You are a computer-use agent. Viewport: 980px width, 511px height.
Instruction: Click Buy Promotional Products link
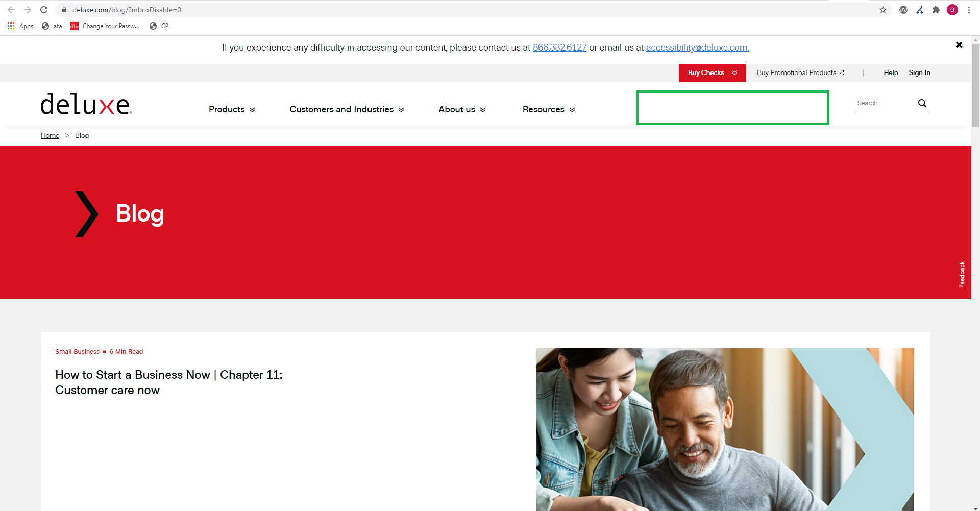[800, 73]
